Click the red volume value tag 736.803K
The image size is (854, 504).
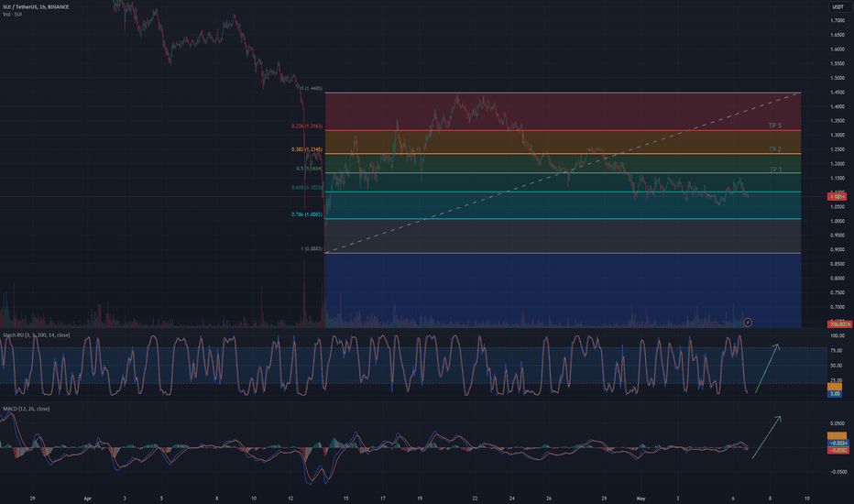pos(839,324)
